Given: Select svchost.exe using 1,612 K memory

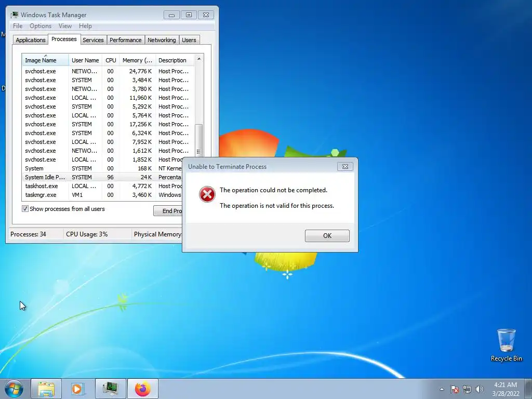Looking at the screenshot, I should 108,151.
